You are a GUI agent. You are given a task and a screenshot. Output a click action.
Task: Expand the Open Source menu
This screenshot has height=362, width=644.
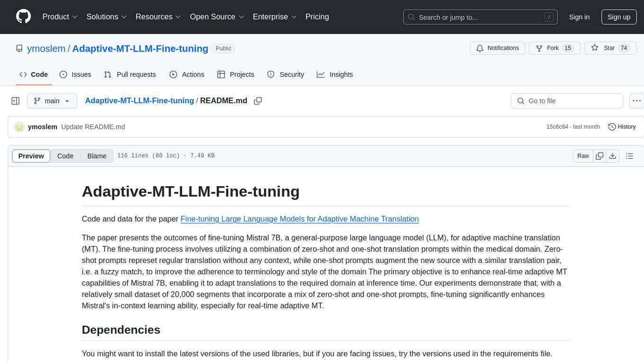click(x=217, y=17)
